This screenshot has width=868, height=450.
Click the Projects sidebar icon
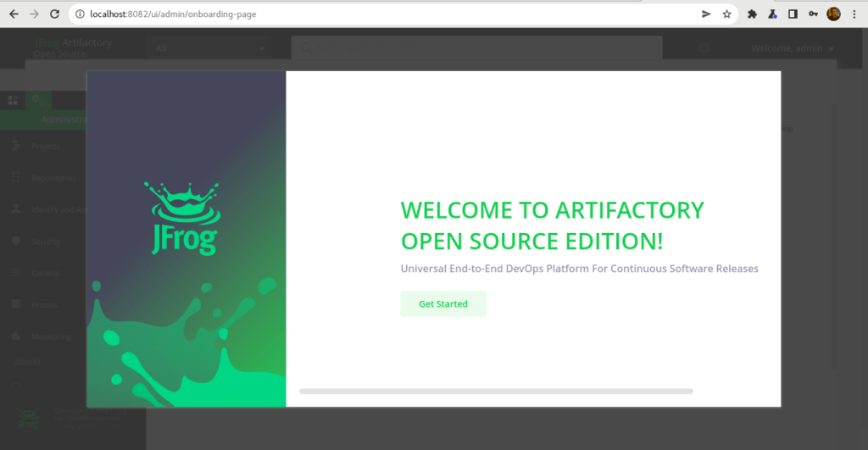click(x=16, y=146)
